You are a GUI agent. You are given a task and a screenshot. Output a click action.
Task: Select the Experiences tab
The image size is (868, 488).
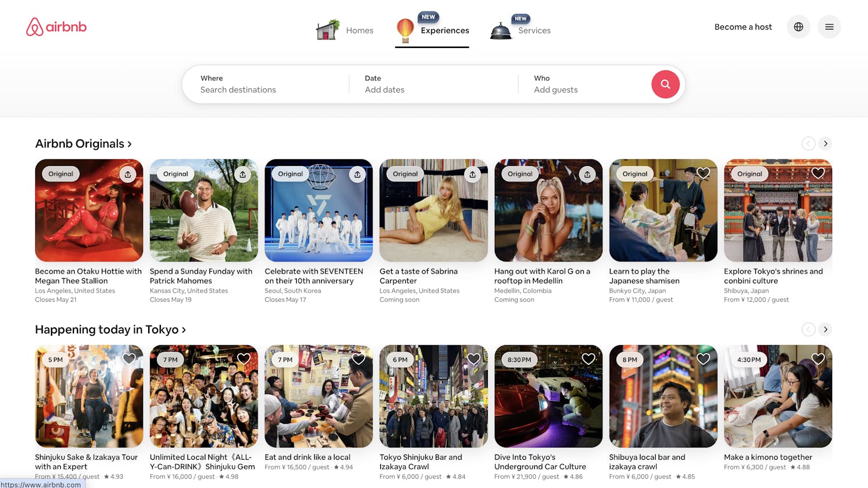[x=432, y=30]
